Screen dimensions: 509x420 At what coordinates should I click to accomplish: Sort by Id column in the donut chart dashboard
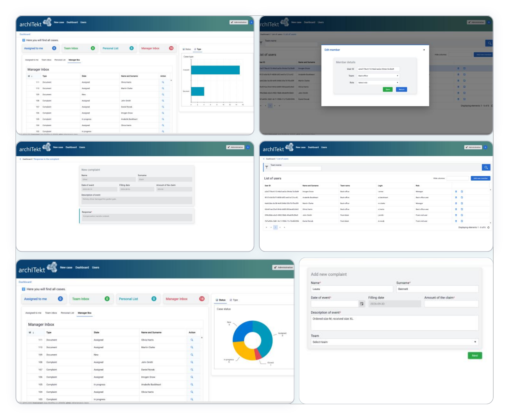click(31, 333)
